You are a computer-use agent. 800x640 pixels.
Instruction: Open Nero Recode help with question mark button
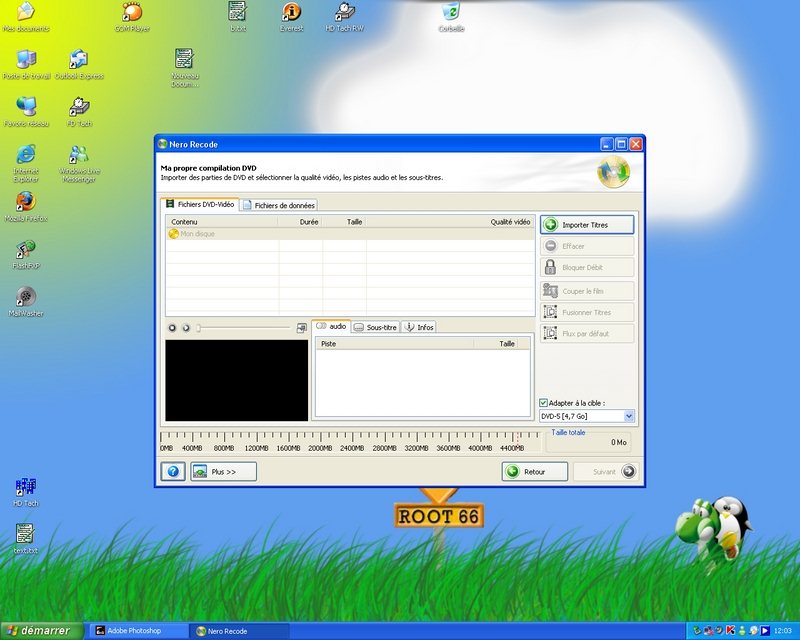pos(173,472)
